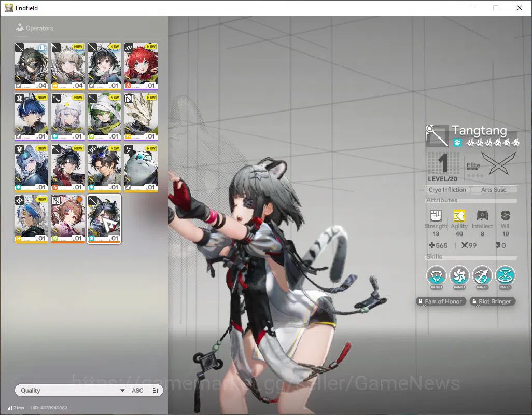Click the six-star rarity indicator
The height and width of the screenshot is (415, 532).
(492, 143)
